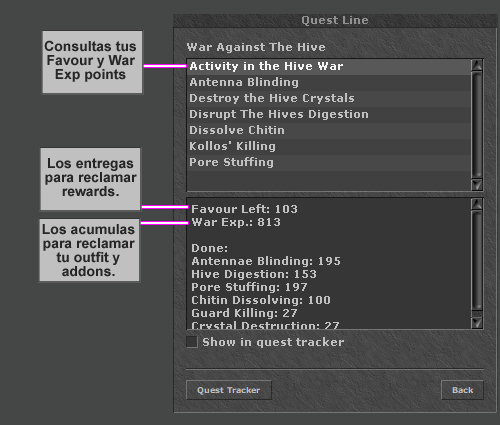Enable Show in quest tracker checkbox
Viewport: 500px width, 425px height.
click(x=192, y=342)
